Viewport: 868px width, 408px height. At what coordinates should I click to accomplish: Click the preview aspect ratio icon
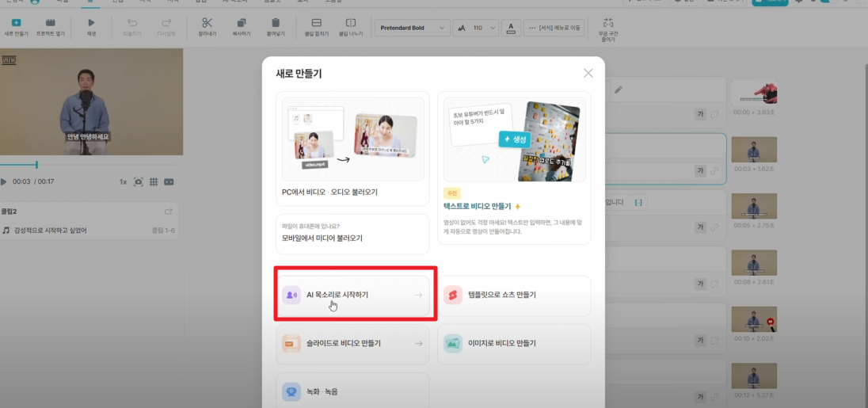click(x=169, y=181)
